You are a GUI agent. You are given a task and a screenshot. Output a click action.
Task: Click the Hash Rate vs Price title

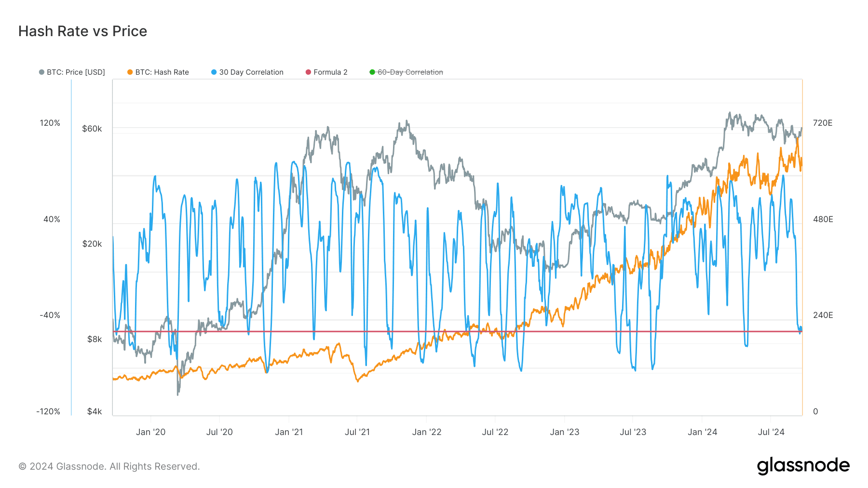tap(82, 31)
